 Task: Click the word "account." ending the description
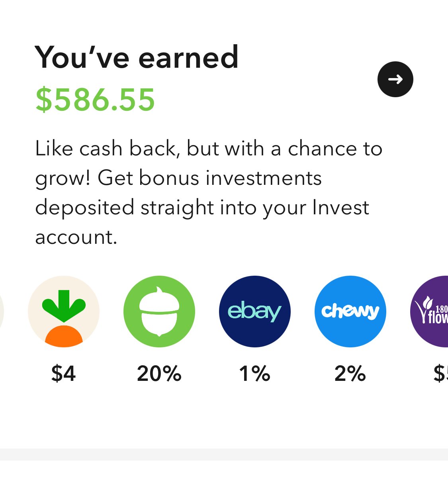pyautogui.click(x=76, y=237)
